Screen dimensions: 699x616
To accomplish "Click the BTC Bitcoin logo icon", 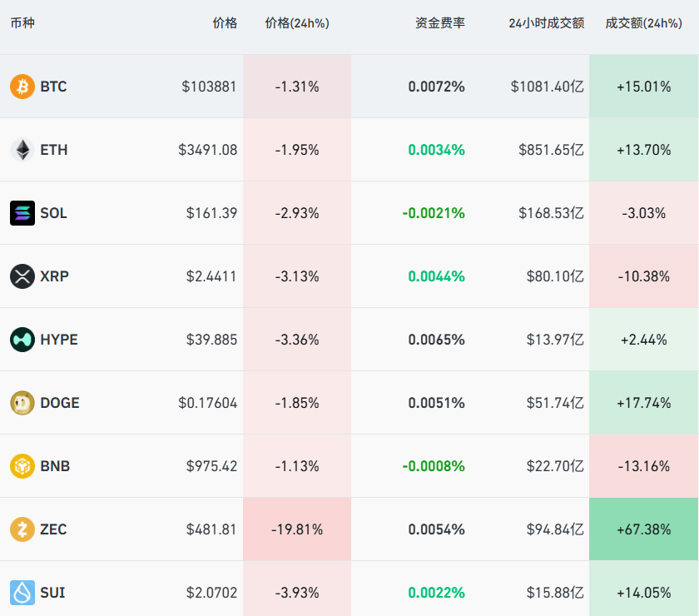I will click(x=22, y=87).
